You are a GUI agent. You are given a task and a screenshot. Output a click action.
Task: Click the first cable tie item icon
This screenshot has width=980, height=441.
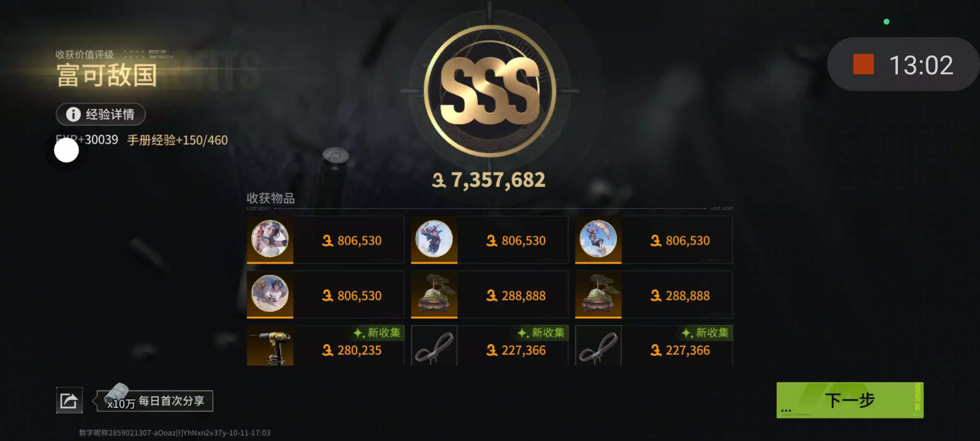tap(434, 346)
